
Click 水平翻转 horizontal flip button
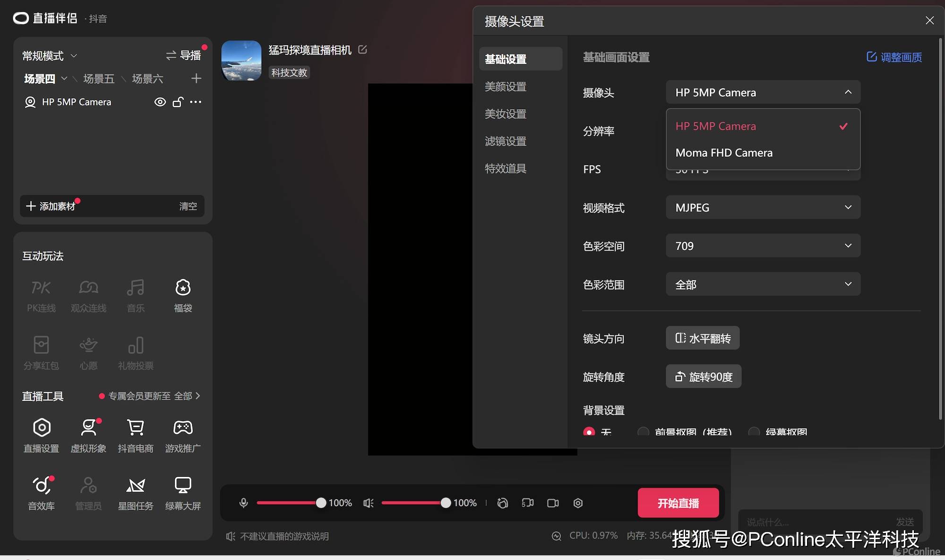[x=703, y=338]
